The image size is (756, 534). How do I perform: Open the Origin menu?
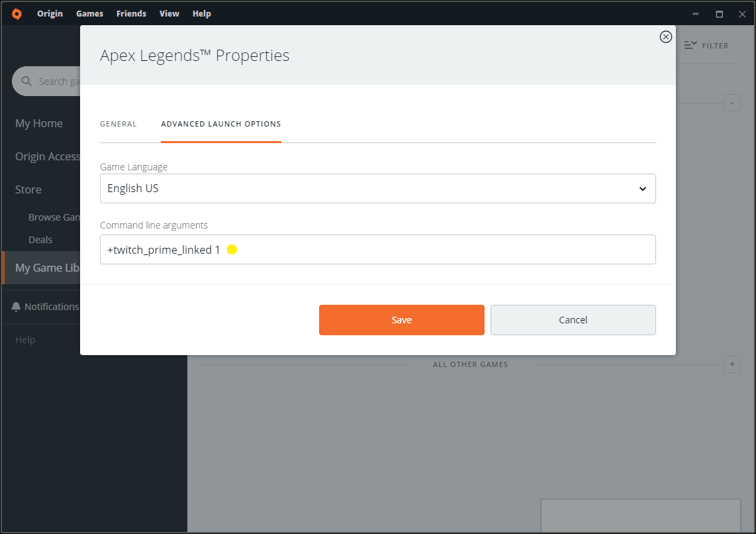[x=50, y=13]
